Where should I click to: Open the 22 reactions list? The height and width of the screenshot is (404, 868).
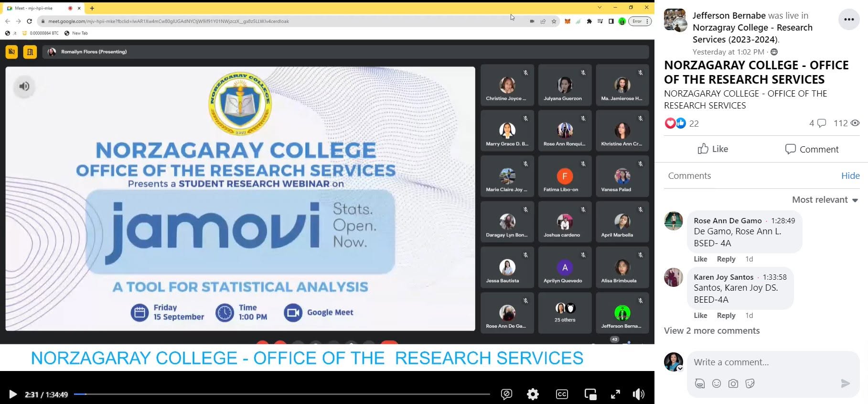click(682, 123)
